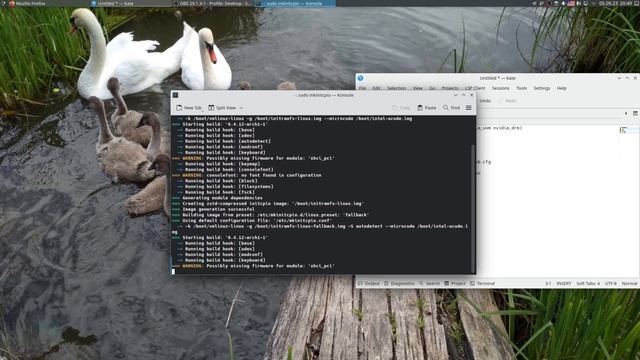Screen dimensions: 640x360
Task: Open the File menu in Kate
Action: pyautogui.click(x=362, y=88)
